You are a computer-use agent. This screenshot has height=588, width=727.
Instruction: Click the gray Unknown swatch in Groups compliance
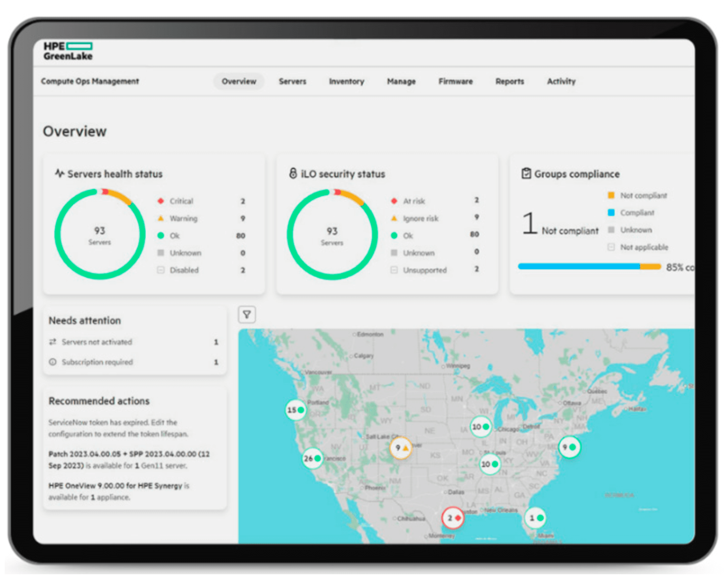[x=611, y=230]
